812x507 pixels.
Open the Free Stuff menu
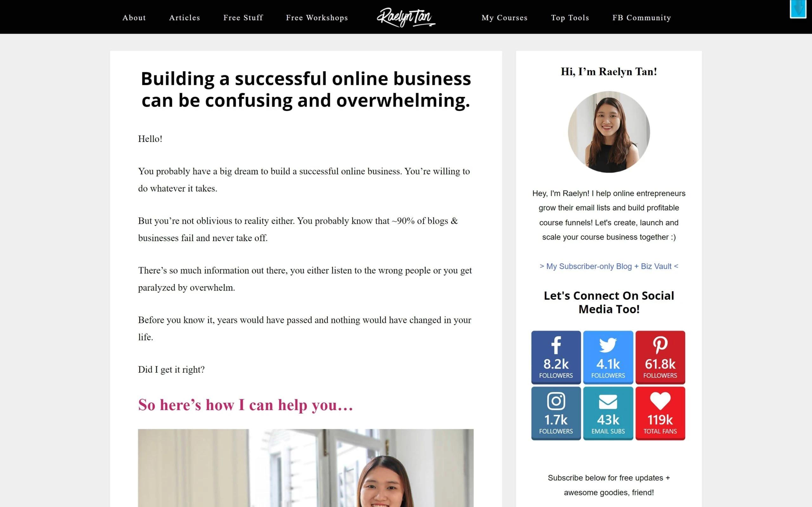[x=243, y=18]
